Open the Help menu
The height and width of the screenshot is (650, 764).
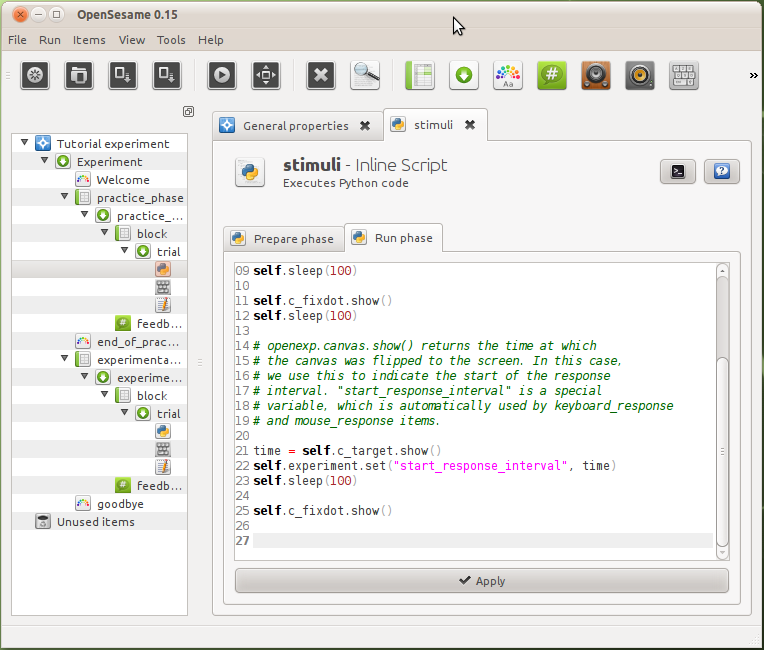click(210, 40)
